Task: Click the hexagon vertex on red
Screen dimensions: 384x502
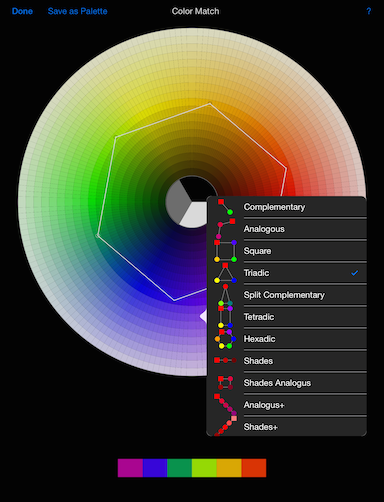Action: (x=286, y=168)
